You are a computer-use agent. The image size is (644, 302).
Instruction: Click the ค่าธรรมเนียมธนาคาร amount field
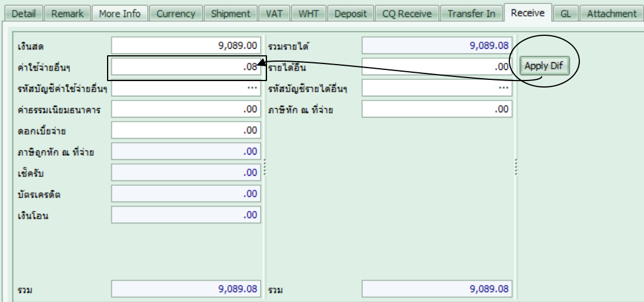185,109
